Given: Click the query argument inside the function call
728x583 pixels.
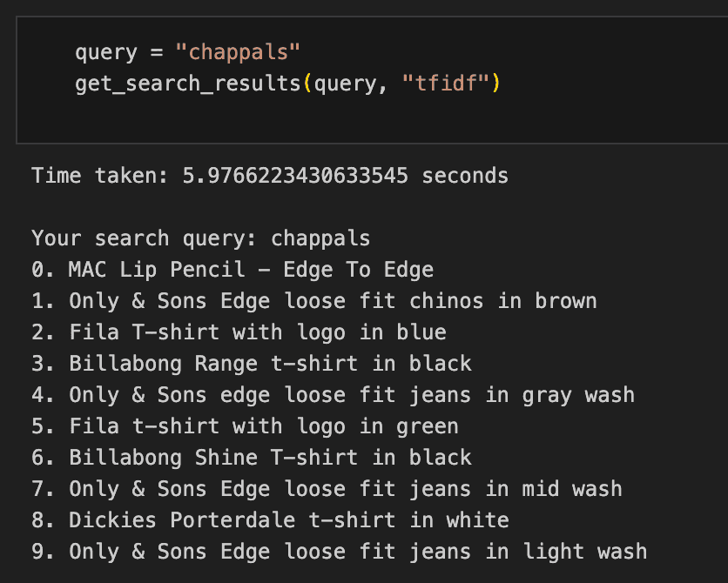Looking at the screenshot, I should point(345,84).
